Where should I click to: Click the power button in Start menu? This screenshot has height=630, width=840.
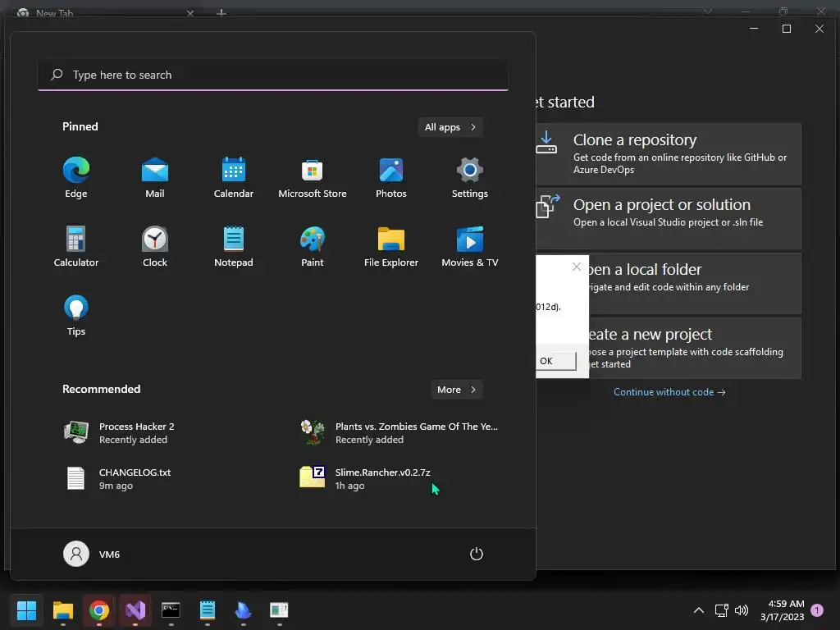(477, 554)
